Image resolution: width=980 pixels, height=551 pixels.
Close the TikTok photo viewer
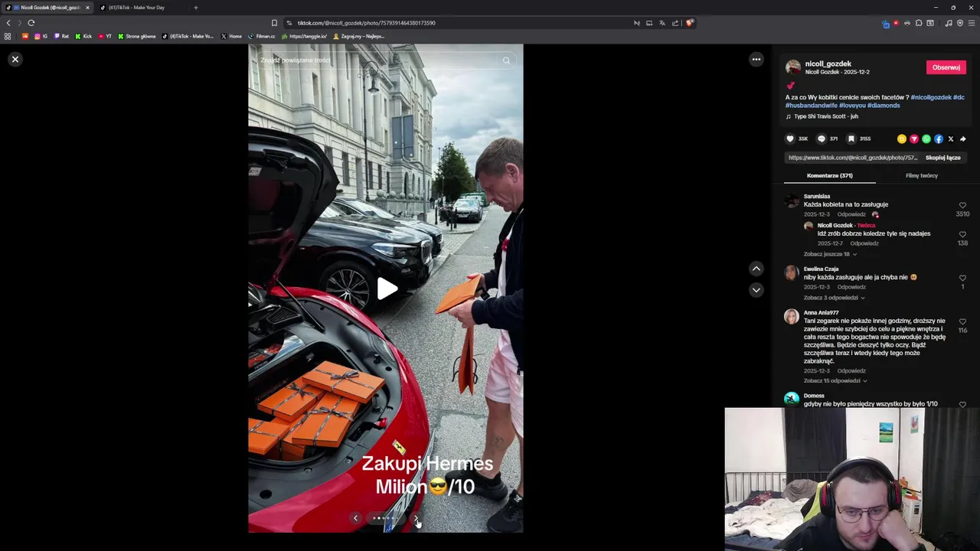click(x=15, y=59)
